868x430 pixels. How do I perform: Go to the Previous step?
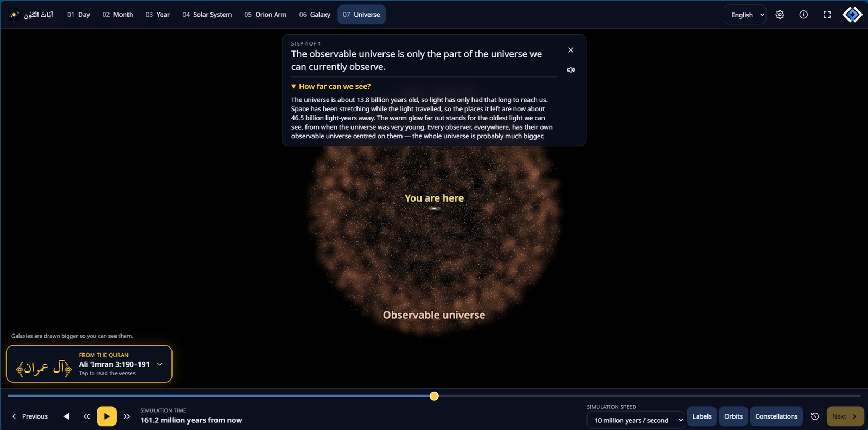coord(30,416)
